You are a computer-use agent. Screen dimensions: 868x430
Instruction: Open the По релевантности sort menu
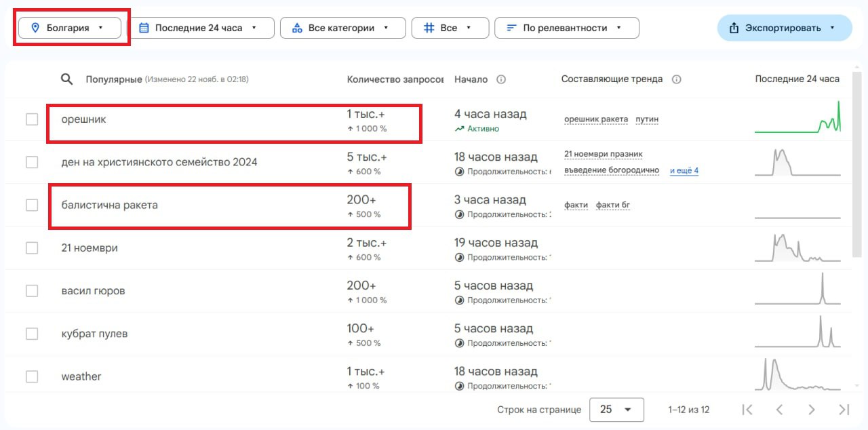[x=566, y=28]
